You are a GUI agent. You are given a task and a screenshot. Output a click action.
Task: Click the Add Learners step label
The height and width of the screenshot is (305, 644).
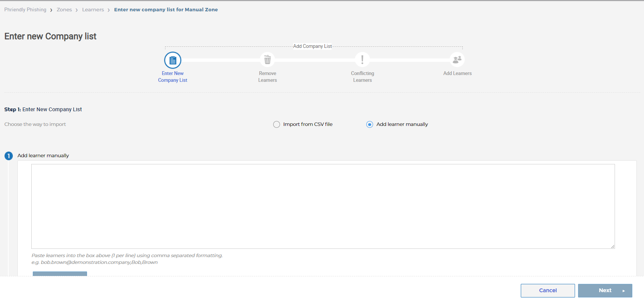click(457, 74)
